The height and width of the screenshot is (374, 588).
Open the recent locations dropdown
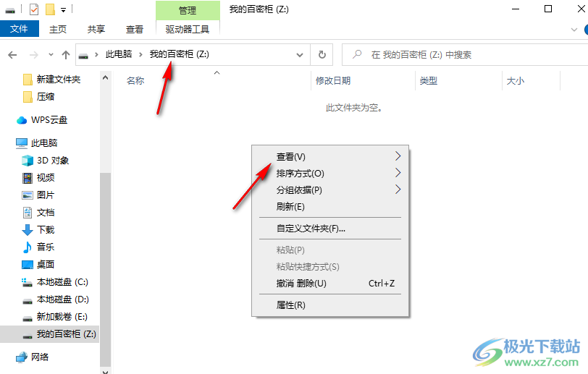[51, 55]
